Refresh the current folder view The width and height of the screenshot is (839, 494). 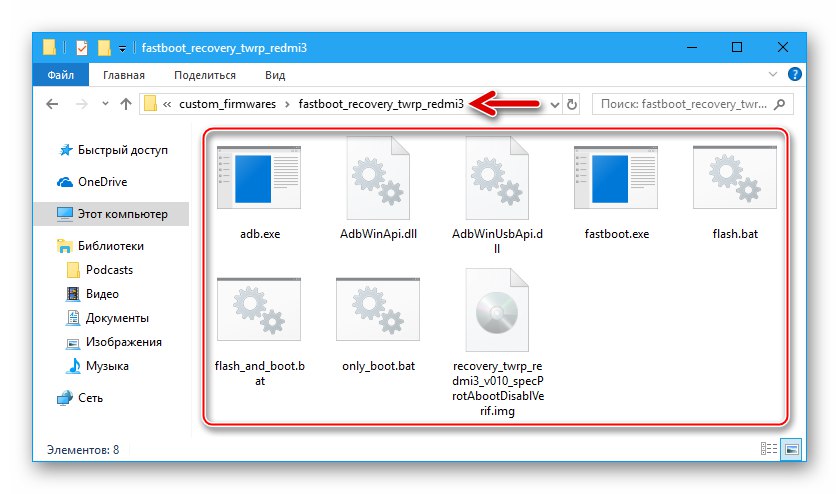point(572,104)
